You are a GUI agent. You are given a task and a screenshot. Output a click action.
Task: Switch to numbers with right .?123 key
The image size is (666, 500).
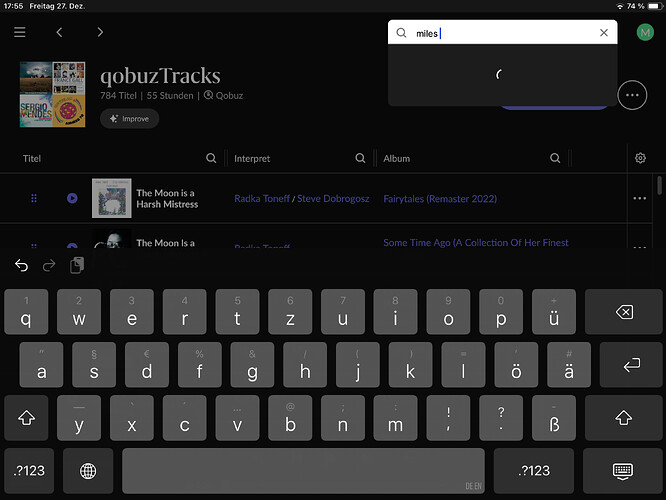(x=534, y=471)
